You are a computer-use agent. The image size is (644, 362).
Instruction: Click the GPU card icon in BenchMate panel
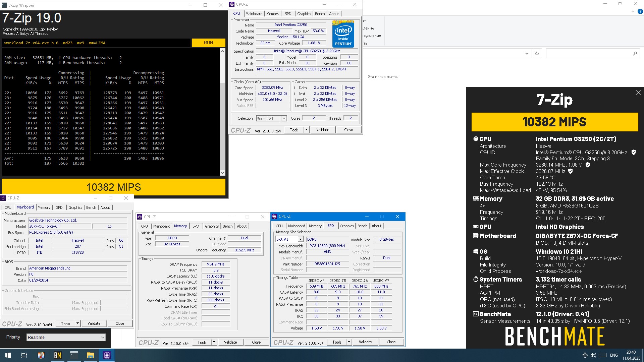(x=476, y=227)
